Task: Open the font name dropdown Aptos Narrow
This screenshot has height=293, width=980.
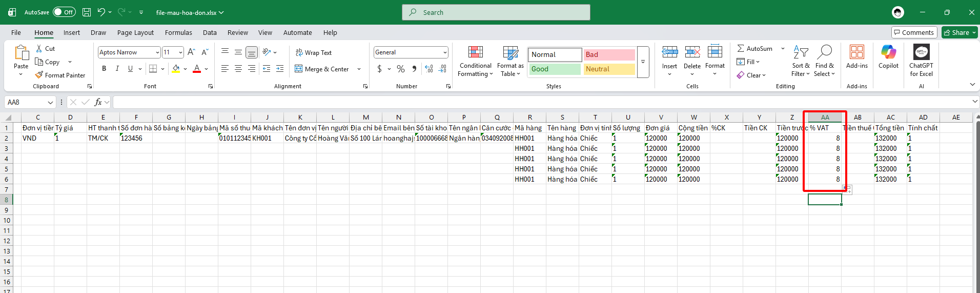Action: coord(157,52)
